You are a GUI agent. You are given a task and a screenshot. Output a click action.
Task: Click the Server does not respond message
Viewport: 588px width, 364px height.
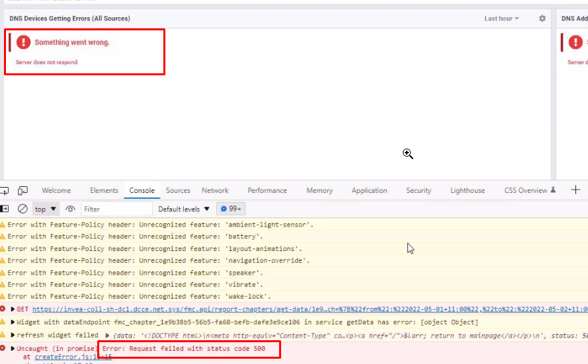click(47, 62)
